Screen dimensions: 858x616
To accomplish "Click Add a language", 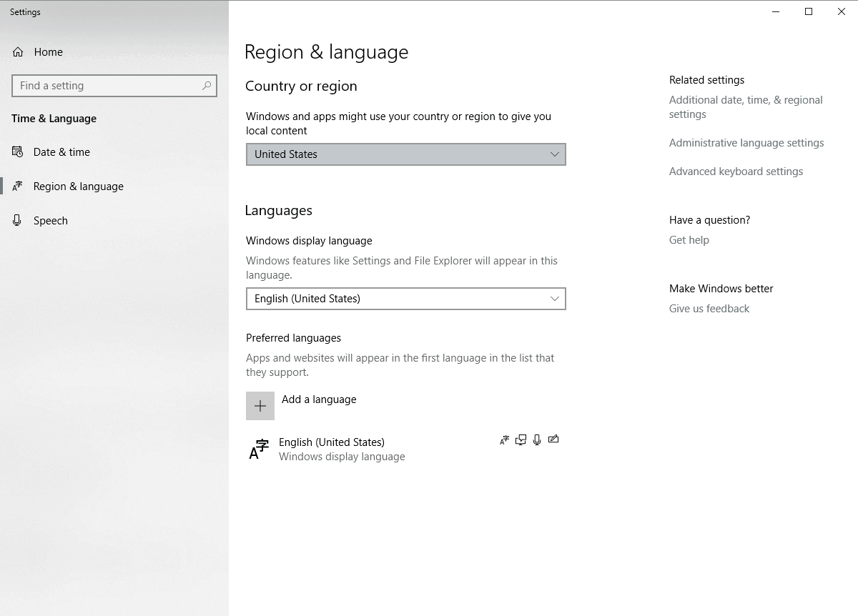I will click(x=319, y=399).
